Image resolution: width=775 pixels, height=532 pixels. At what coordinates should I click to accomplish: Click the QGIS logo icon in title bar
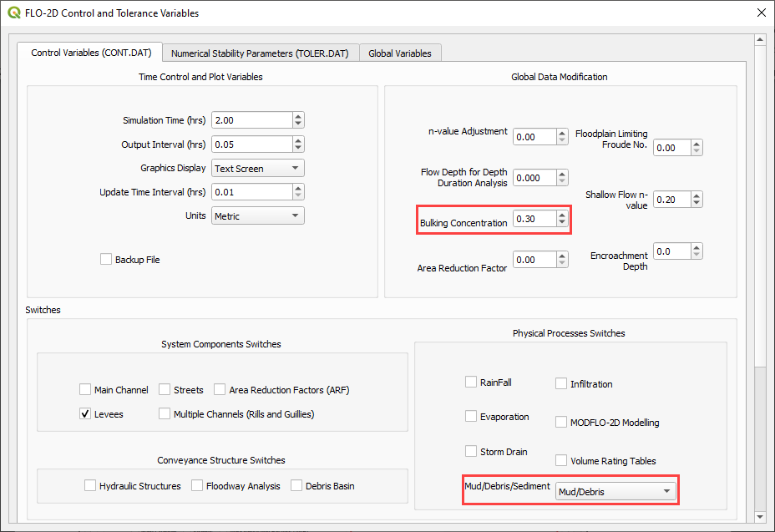coord(13,13)
